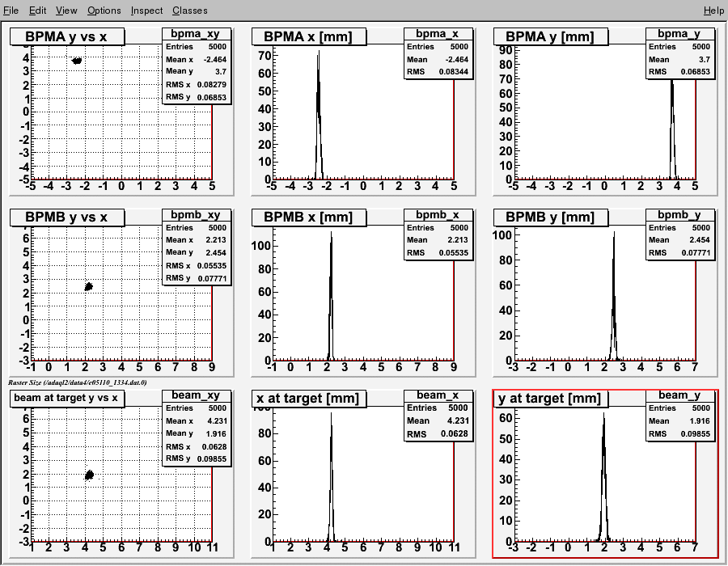728x566 pixels.
Task: Click the bpmb_x stats box header
Action: [438, 215]
